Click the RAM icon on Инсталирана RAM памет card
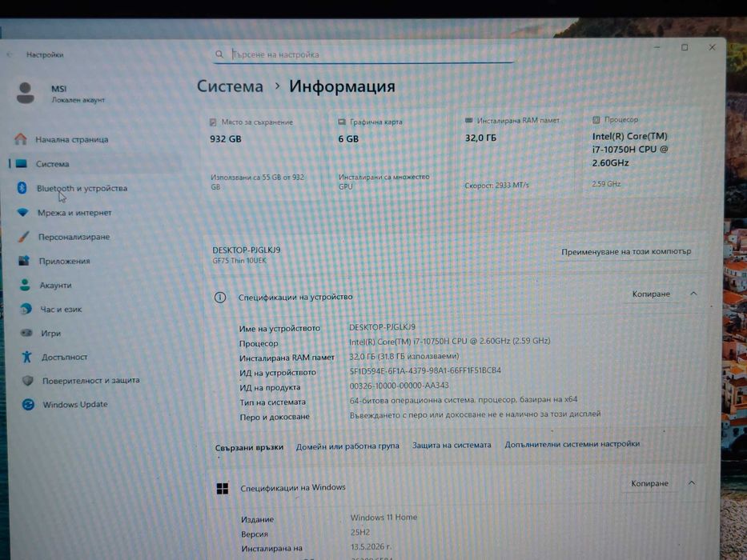The height and width of the screenshot is (560, 747). [469, 121]
